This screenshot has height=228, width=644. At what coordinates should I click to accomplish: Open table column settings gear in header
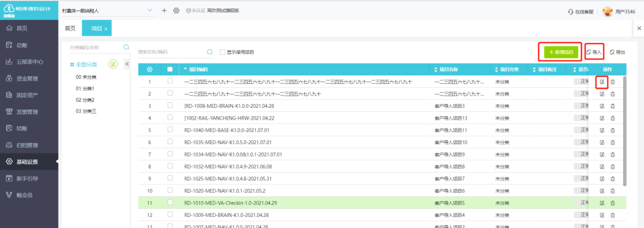[149, 69]
